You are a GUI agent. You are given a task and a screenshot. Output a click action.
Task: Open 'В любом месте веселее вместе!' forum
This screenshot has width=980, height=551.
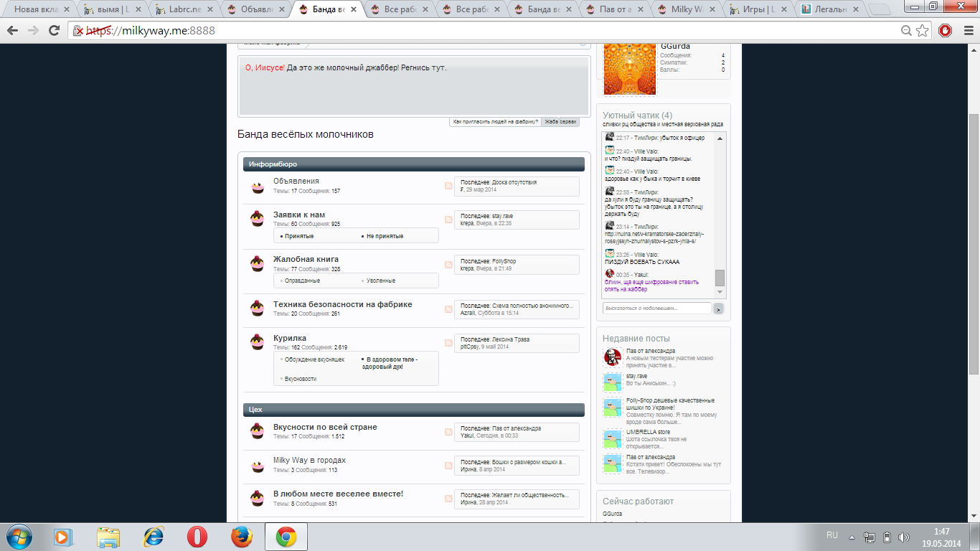click(x=338, y=494)
